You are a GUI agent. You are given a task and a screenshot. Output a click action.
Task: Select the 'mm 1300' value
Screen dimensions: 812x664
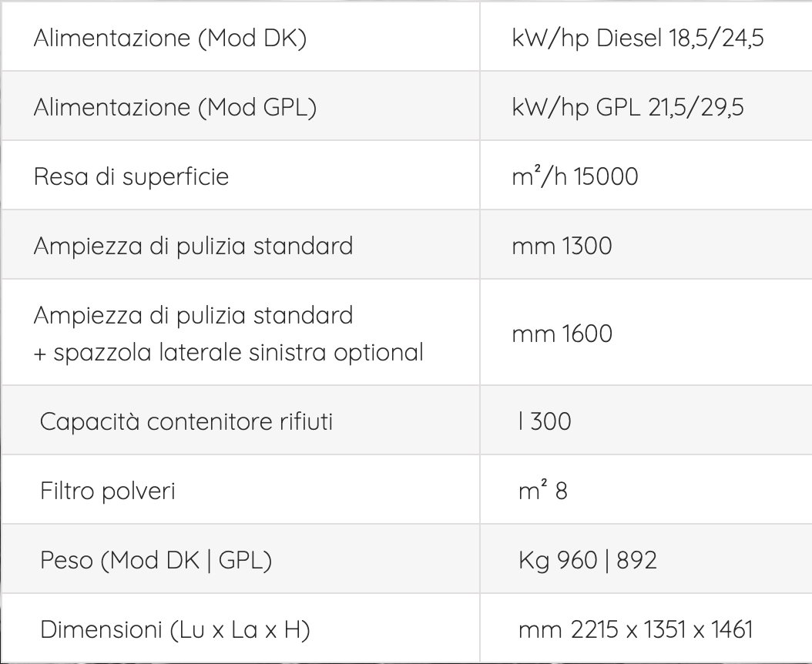[562, 246]
